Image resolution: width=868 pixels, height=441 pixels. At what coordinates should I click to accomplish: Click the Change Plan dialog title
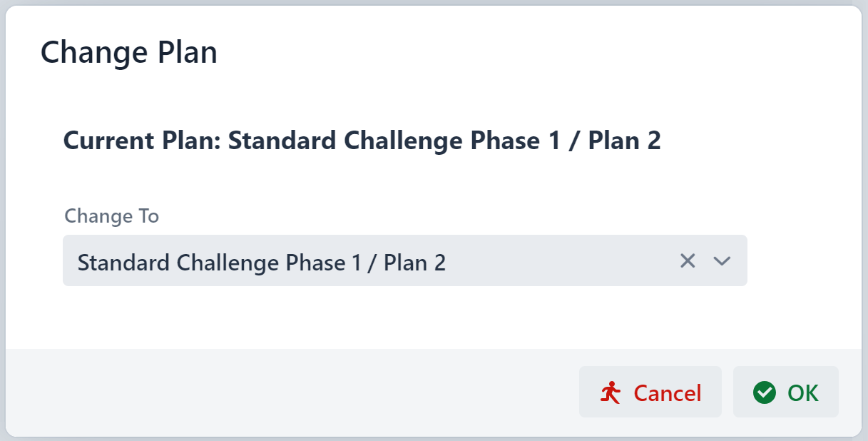[128, 51]
